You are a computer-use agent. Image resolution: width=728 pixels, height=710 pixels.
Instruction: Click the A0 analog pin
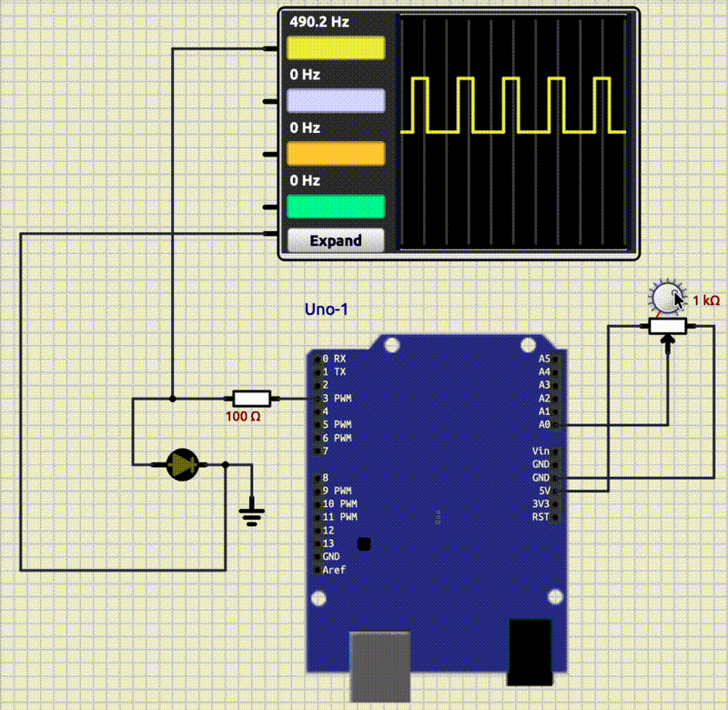pyautogui.click(x=557, y=424)
